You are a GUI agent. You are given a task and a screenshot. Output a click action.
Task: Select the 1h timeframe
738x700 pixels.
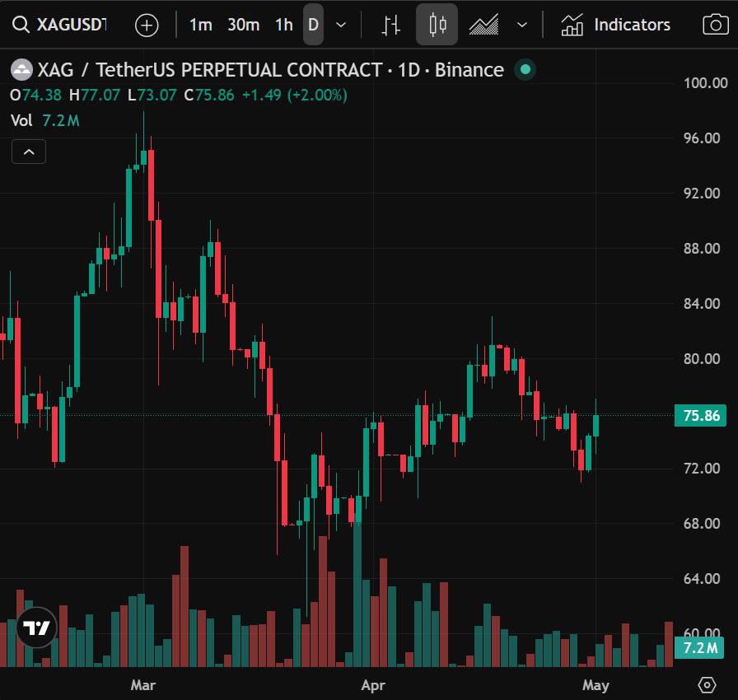pyautogui.click(x=284, y=25)
